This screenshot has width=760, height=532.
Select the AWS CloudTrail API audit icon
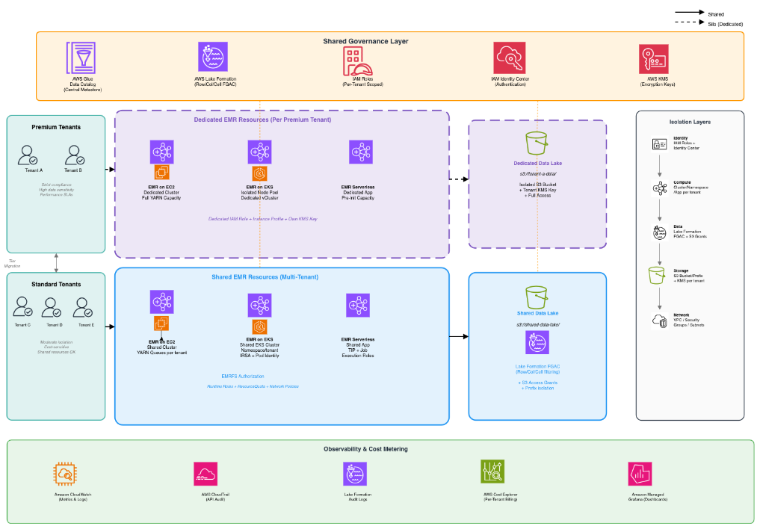pyautogui.click(x=206, y=474)
